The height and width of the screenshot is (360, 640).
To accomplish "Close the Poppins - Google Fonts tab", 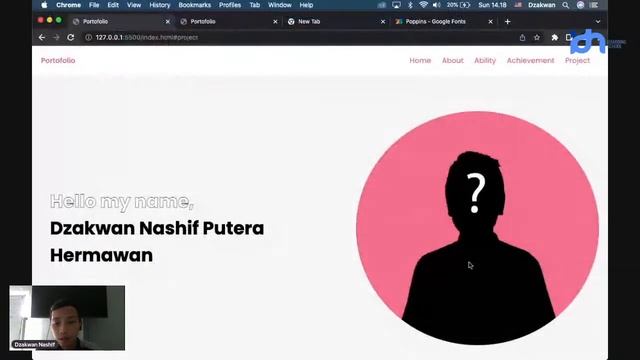I will point(490,22).
